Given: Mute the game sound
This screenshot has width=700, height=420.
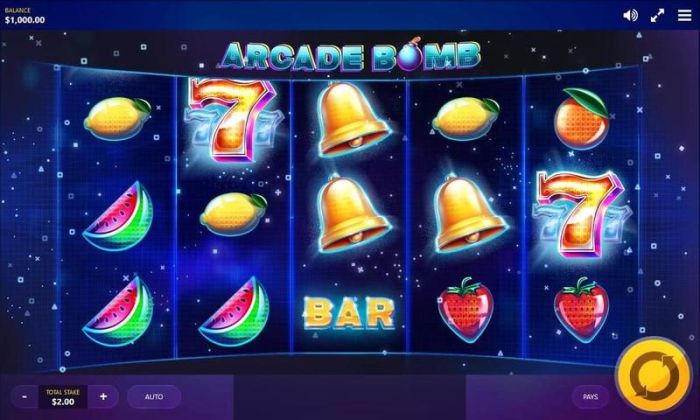Looking at the screenshot, I should click(630, 16).
